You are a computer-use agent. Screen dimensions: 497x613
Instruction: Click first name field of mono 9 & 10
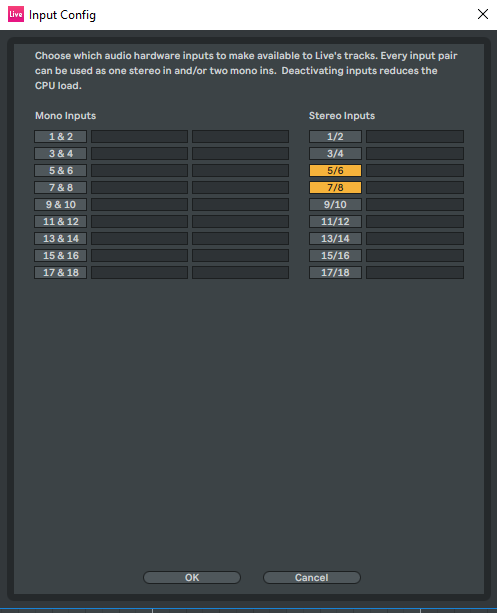[x=139, y=204]
